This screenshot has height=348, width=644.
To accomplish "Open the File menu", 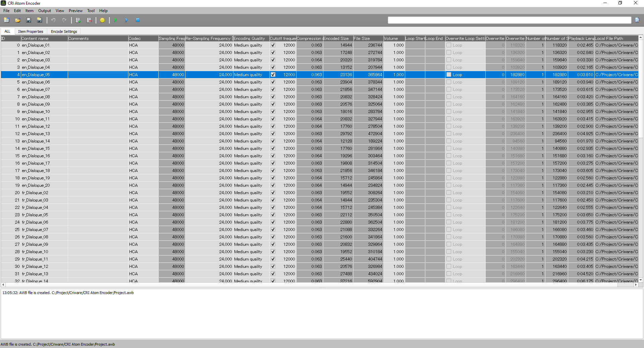I will tap(6, 11).
